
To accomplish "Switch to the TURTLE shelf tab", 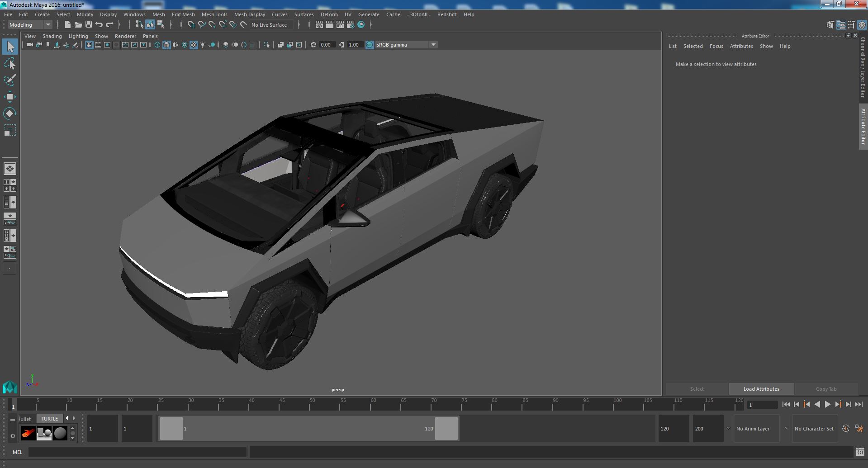I will tap(50, 419).
